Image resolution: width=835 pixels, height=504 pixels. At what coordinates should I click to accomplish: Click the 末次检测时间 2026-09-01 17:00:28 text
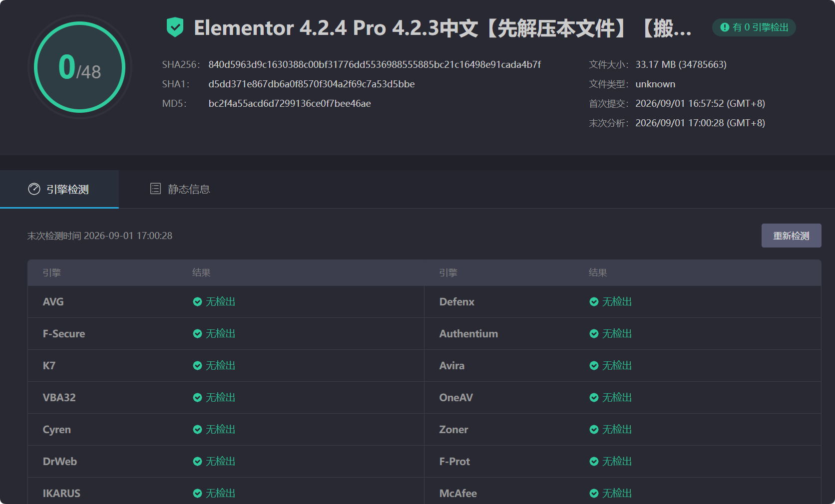pos(99,236)
